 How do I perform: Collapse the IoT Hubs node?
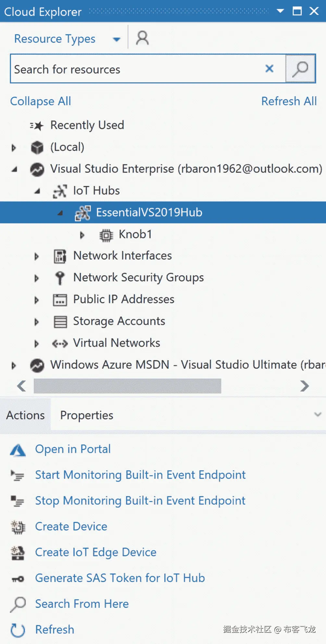coord(37,191)
